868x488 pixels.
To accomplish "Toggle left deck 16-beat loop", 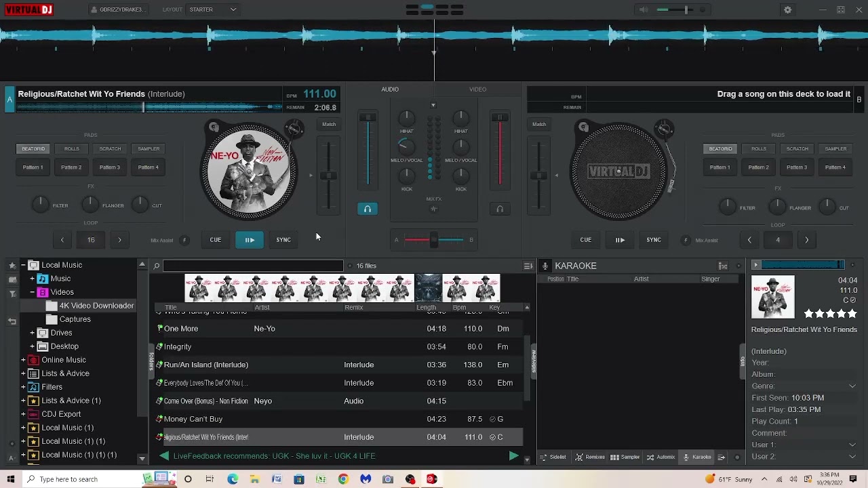I will tap(91, 240).
